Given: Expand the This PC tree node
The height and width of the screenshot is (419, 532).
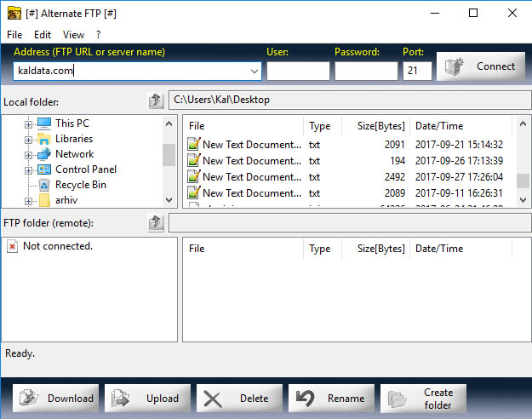Looking at the screenshot, I should click(28, 124).
